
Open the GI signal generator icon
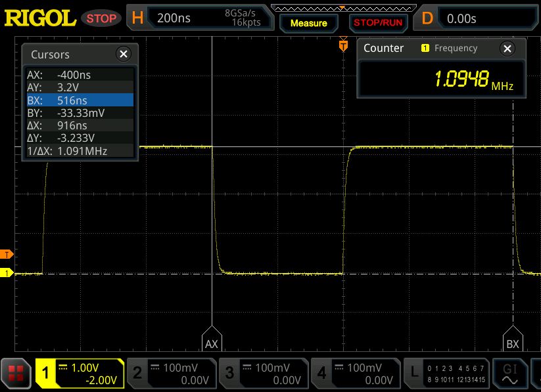point(509,374)
